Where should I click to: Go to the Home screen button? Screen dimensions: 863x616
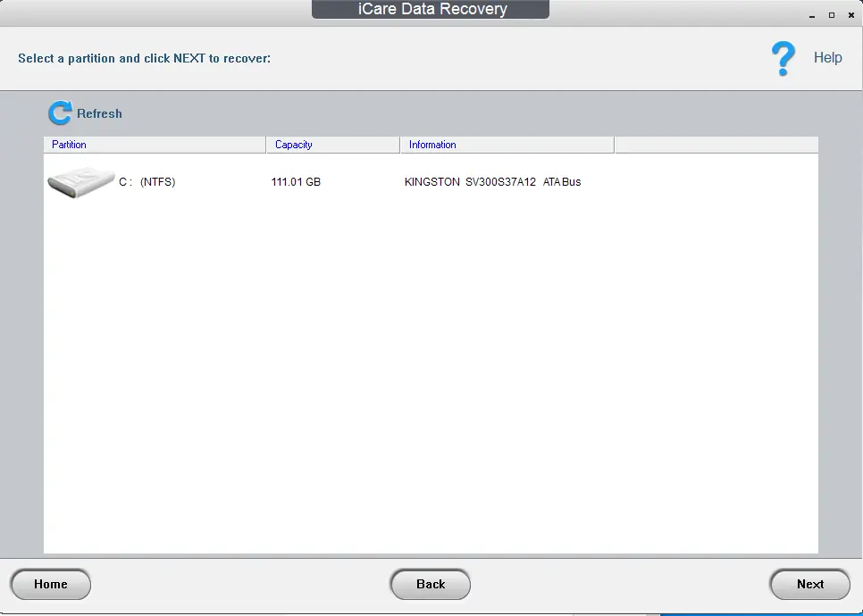click(x=51, y=584)
